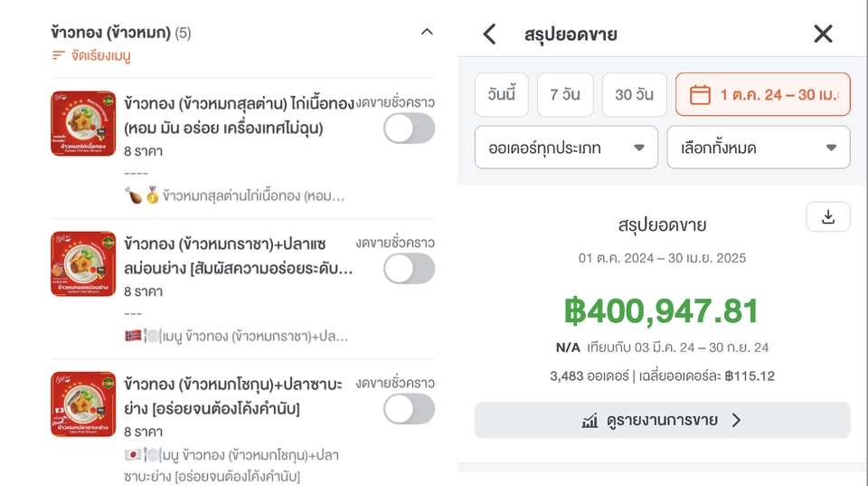868x486 pixels.
Task: Toggle temporary stop sale for ข้าวหมกราชา ปลาแซลมอนย่าง
Action: pos(409,269)
